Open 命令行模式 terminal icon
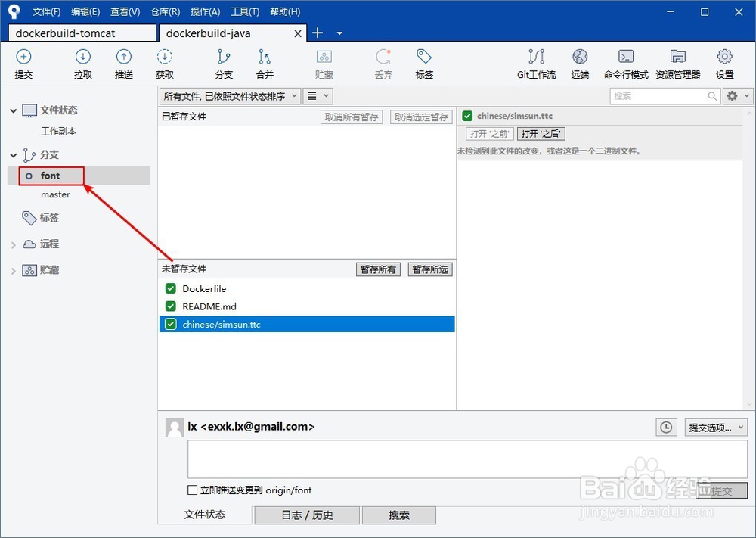The image size is (756, 538). coord(626,57)
